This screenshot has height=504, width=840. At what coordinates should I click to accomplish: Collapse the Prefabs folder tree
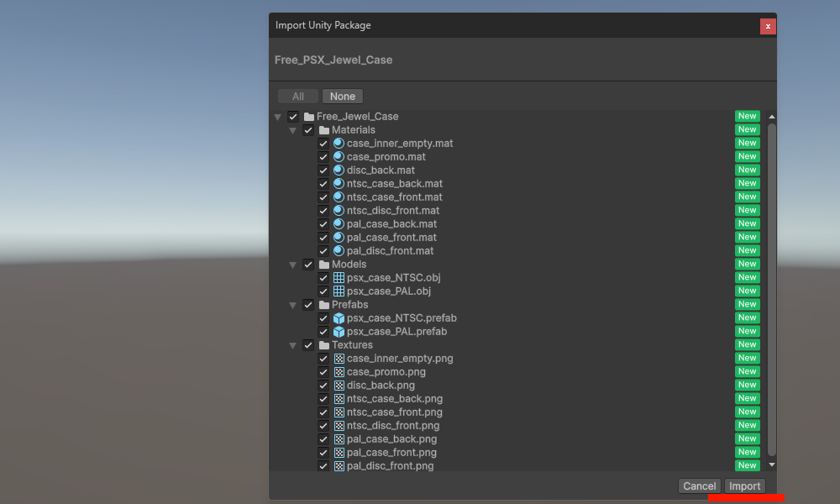(293, 305)
